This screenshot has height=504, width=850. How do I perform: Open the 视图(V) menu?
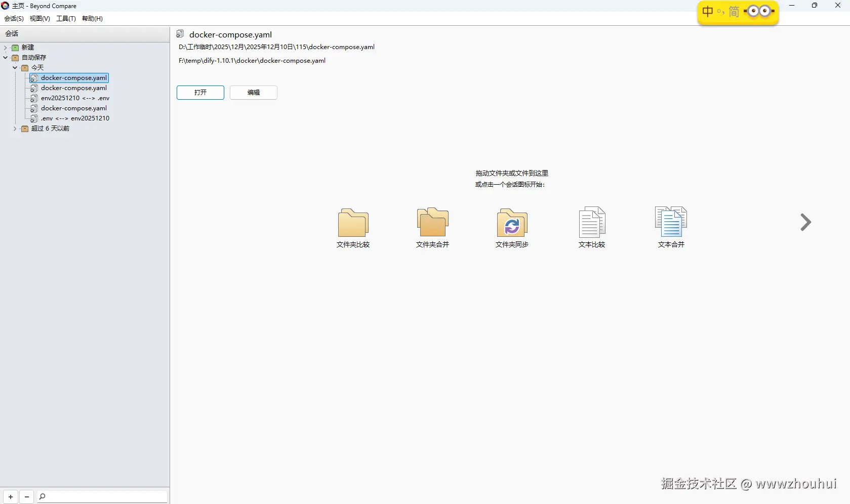pos(40,19)
